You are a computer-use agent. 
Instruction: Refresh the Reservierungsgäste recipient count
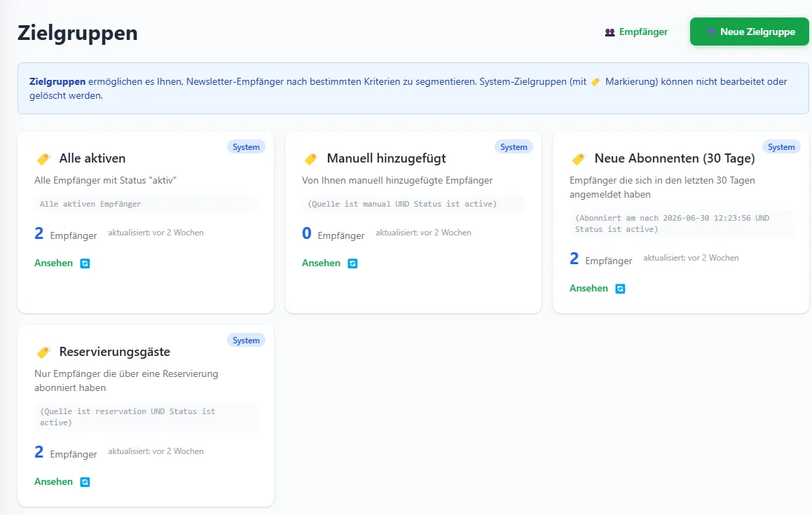click(85, 482)
